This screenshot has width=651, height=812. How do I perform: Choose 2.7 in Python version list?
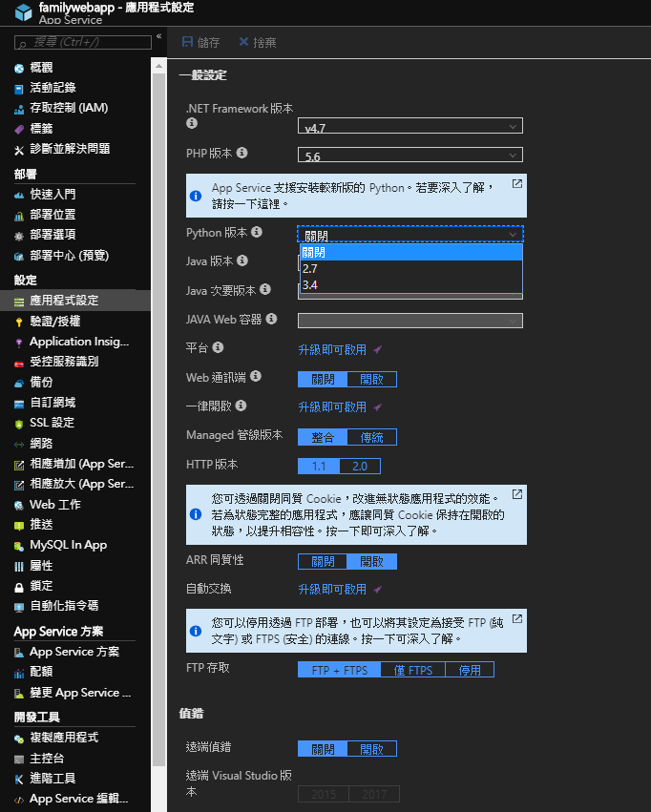tap(411, 269)
